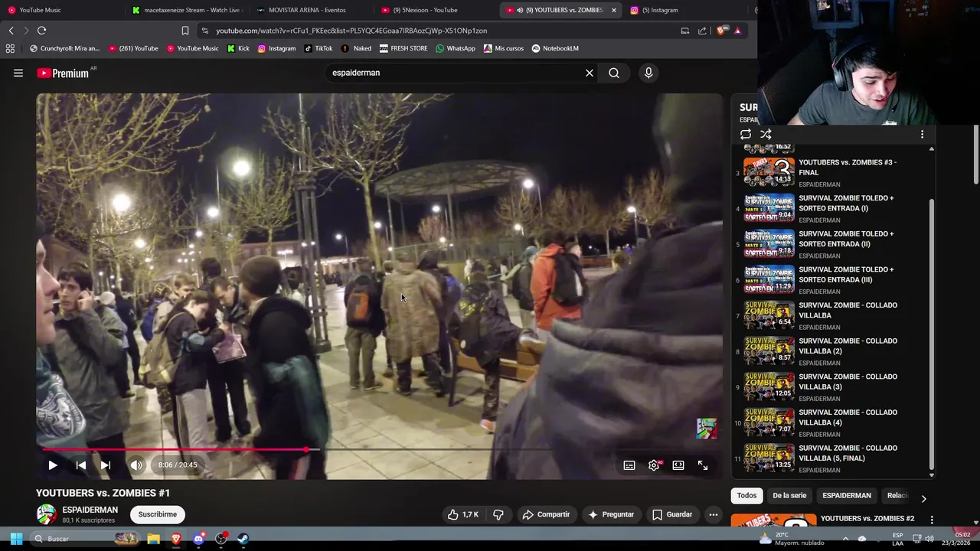Open video player settings gear
This screenshot has width=980, height=551.
pos(654,465)
